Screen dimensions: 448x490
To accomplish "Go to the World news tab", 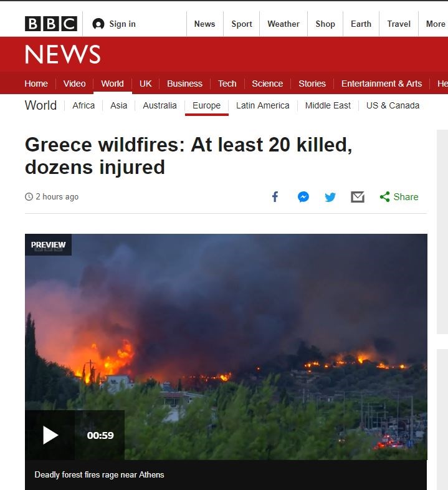I will point(113,84).
